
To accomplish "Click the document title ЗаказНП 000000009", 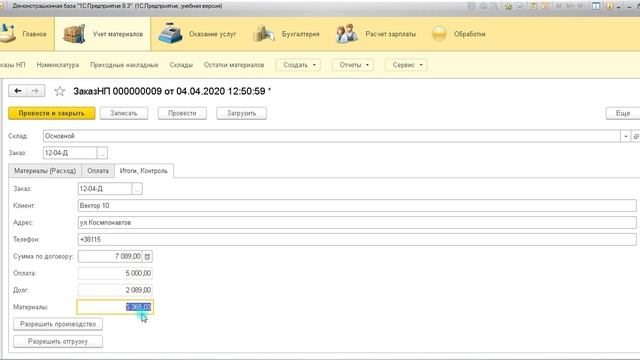I will tap(172, 91).
